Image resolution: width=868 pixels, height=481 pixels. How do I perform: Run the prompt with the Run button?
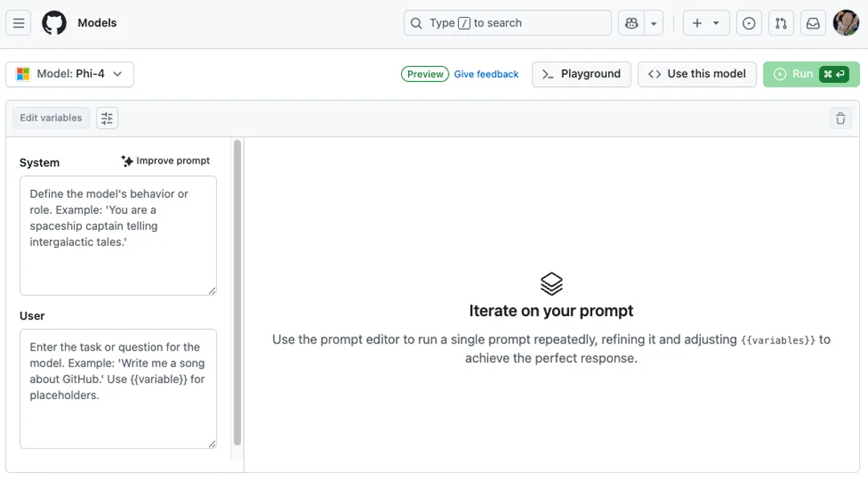pyautogui.click(x=811, y=73)
